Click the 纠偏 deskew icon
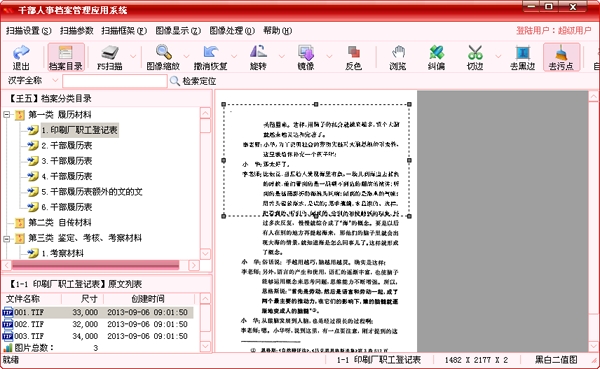 click(436, 57)
